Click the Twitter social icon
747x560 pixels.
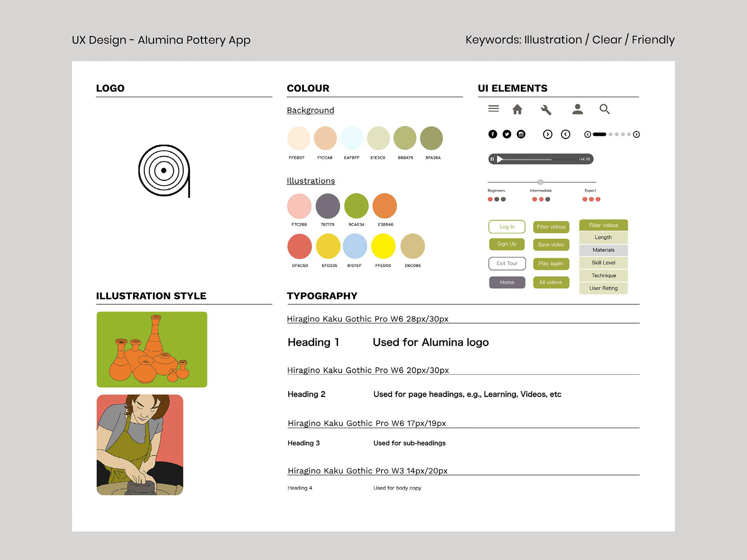click(x=507, y=134)
